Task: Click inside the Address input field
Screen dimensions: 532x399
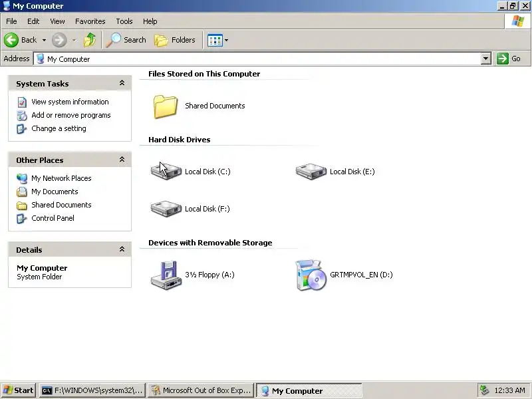Action: pos(262,59)
